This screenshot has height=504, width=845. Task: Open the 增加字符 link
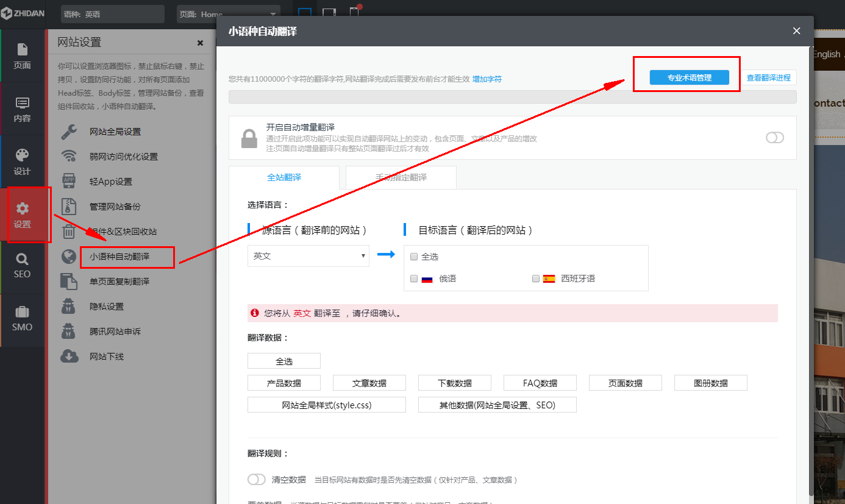point(486,79)
